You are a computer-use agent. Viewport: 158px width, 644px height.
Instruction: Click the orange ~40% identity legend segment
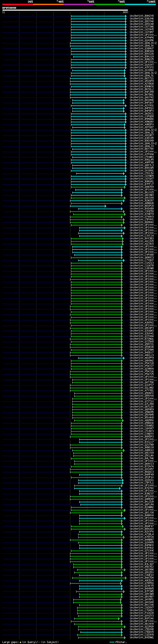[x=48, y=4]
